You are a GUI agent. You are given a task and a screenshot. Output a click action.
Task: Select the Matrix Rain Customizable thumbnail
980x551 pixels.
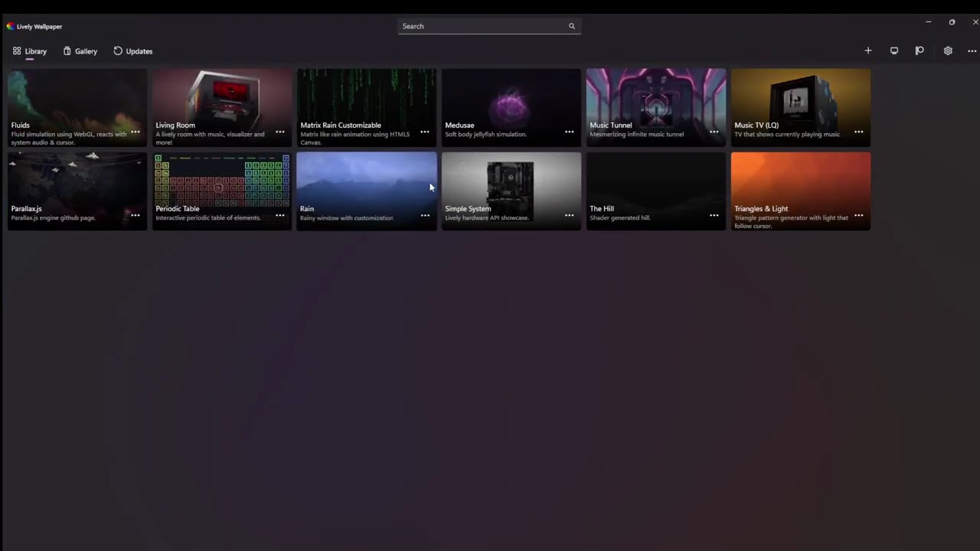[367, 107]
